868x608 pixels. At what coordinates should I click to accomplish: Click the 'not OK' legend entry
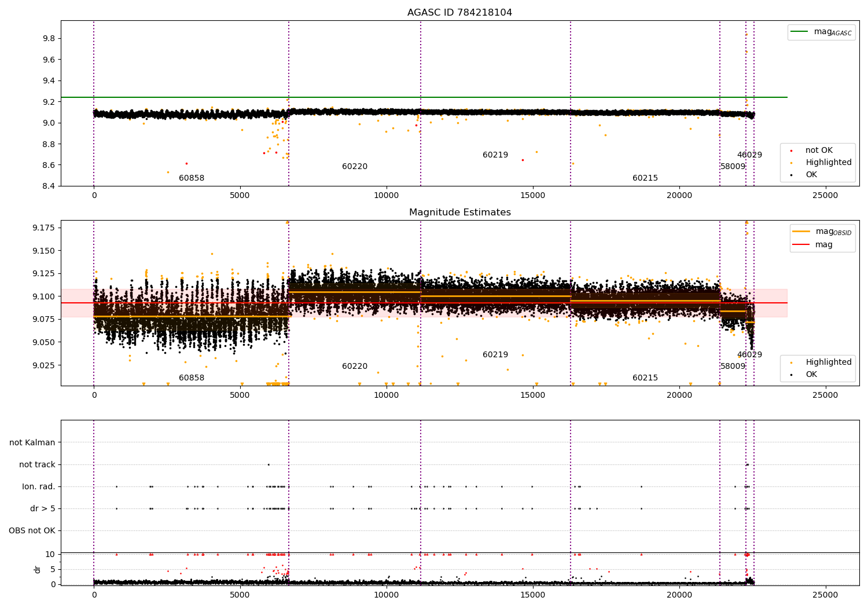pyautogui.click(x=819, y=151)
